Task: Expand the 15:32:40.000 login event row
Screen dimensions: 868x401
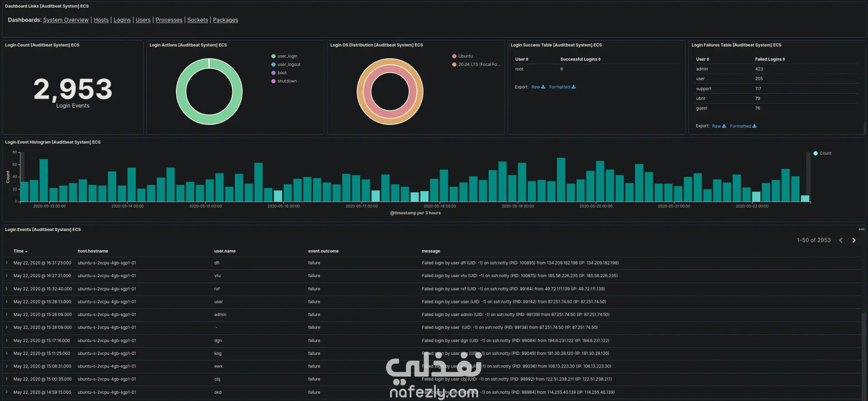Action: [7, 288]
